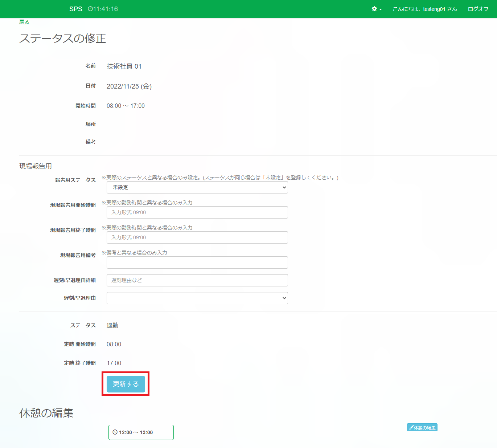The height and width of the screenshot is (448, 497).
Task: Open the gear settings menu in header
Action: click(x=376, y=9)
